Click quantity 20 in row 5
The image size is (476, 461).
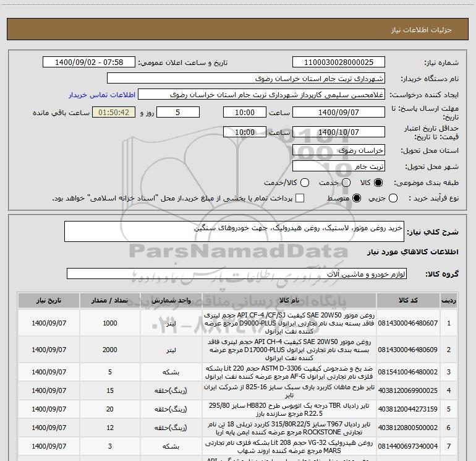click(x=110, y=409)
